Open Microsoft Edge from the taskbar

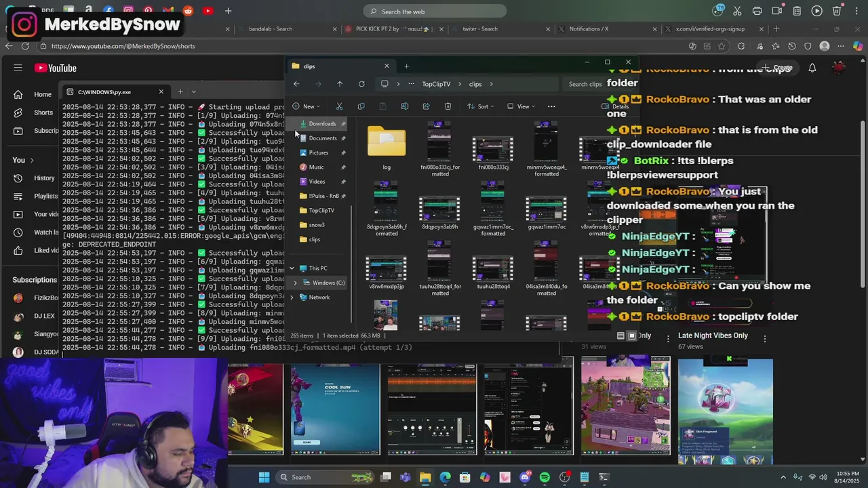tap(445, 477)
